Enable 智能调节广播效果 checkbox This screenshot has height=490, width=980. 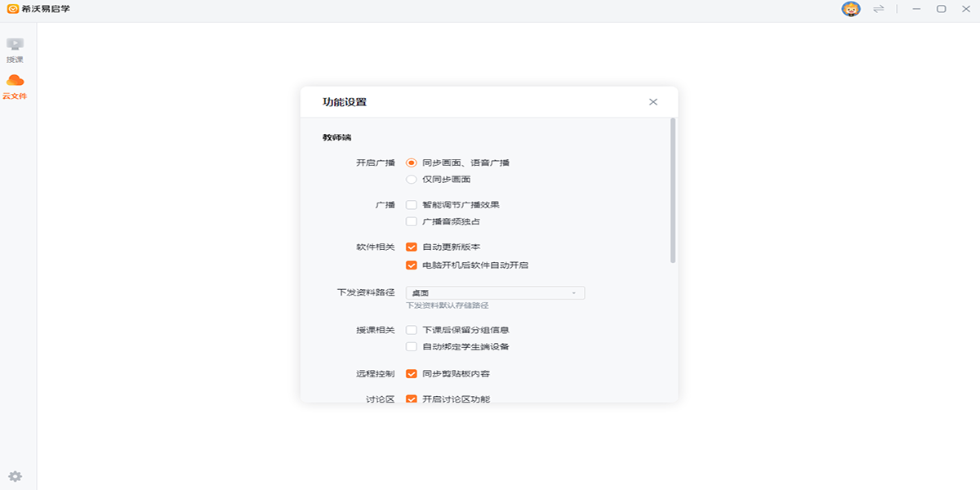click(412, 205)
